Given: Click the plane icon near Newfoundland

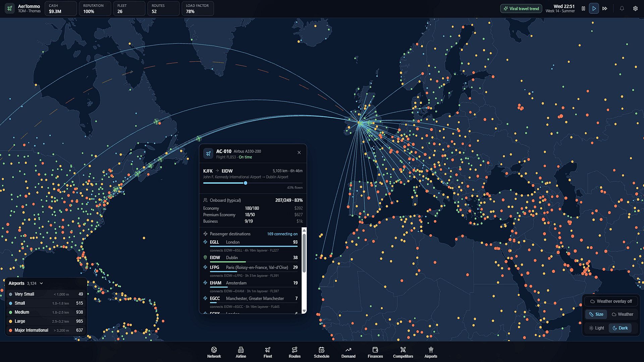Looking at the screenshot, I should [156, 121].
